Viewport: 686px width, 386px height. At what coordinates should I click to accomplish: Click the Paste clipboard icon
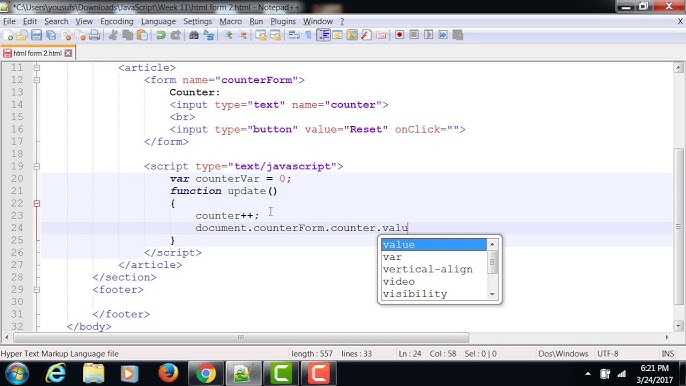tap(142, 35)
